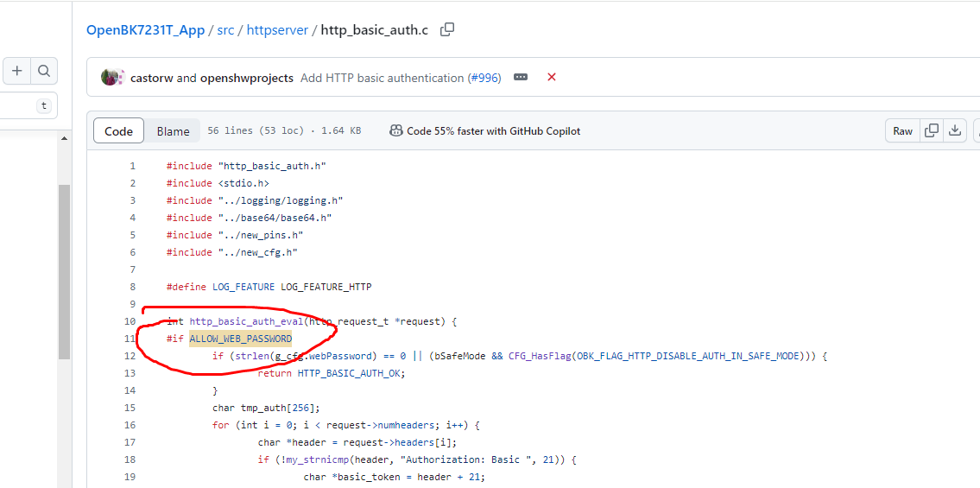Open 'Add HTTP basic authentication' commit message
Viewport: 980px width, 488px height.
pos(382,78)
